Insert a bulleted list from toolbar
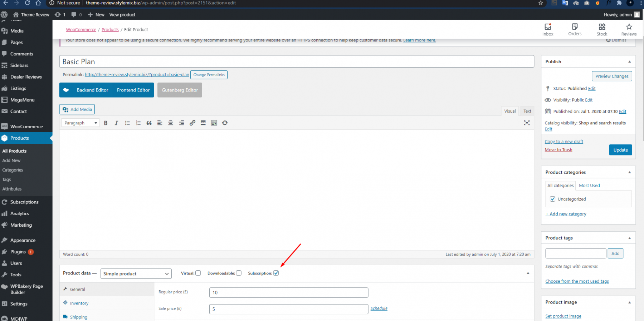 pyautogui.click(x=127, y=123)
